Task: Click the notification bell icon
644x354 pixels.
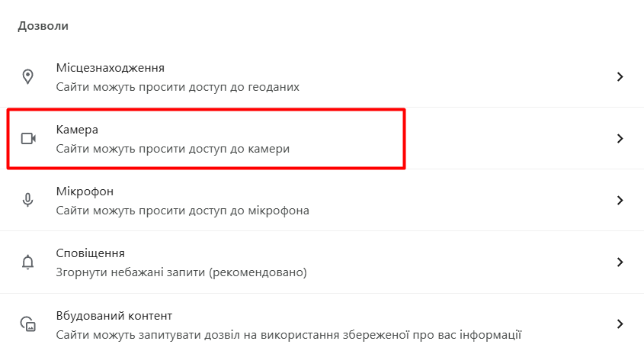Action: [x=28, y=262]
